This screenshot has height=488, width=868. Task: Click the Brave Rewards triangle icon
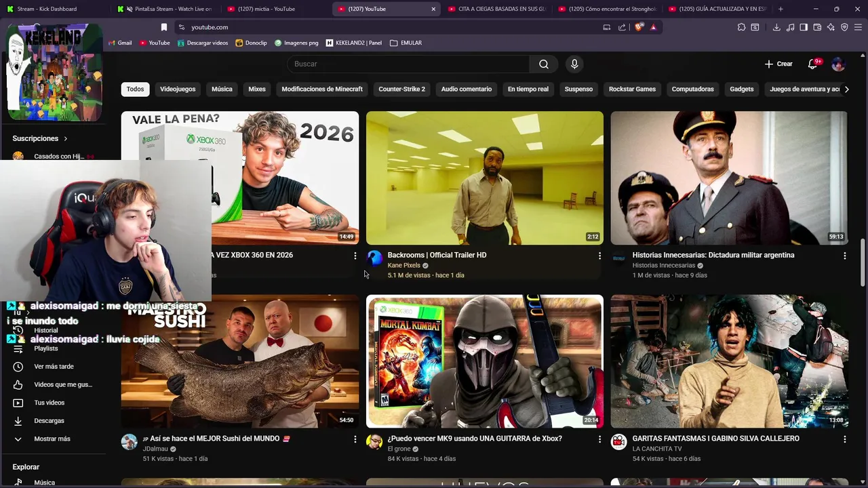[653, 27]
